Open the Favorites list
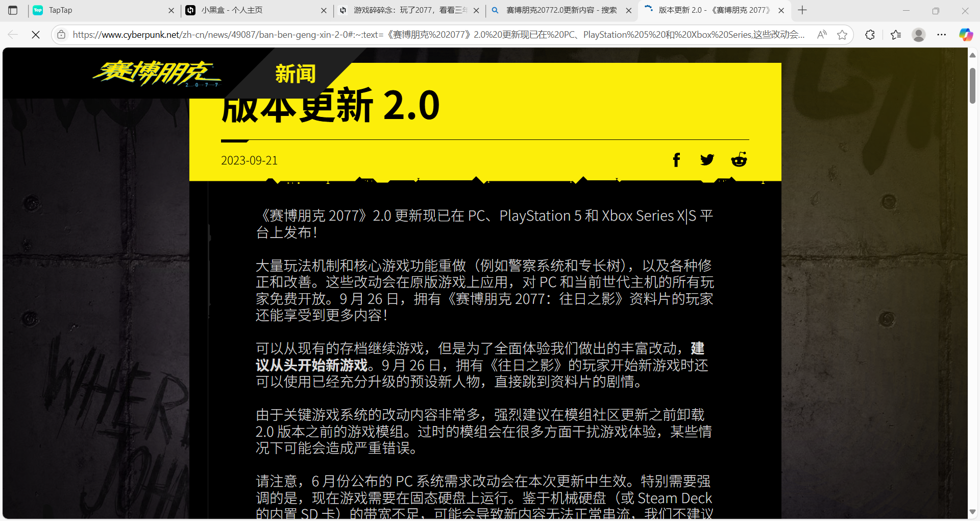 coord(896,35)
